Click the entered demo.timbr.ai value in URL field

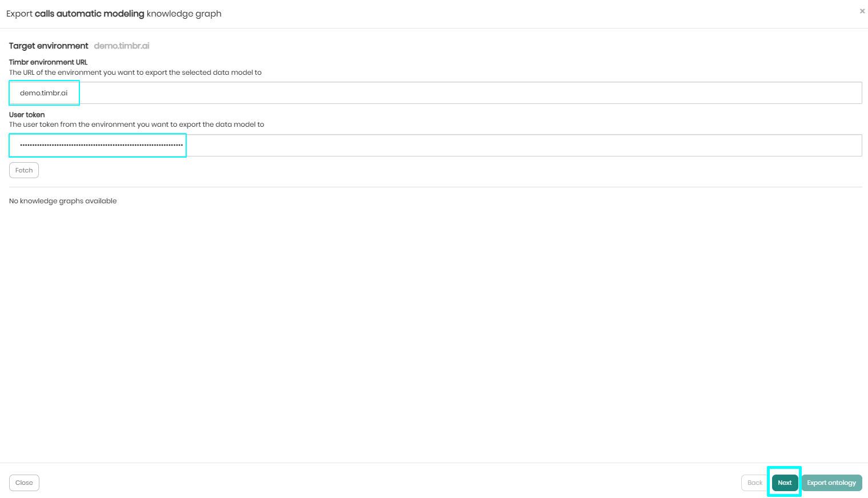click(44, 93)
